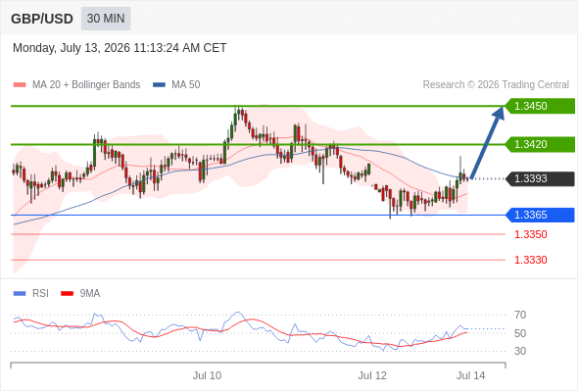Image resolution: width=578 pixels, height=392 pixels.
Task: Click the date text 'Monday, July 13, 2026 11:13:24 AM CET'
Action: [120, 48]
